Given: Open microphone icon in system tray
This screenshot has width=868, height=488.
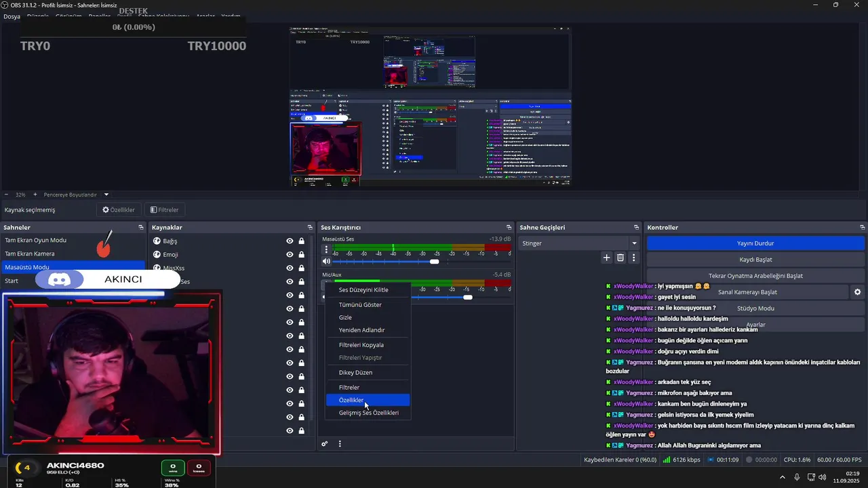Looking at the screenshot, I should pos(797,477).
